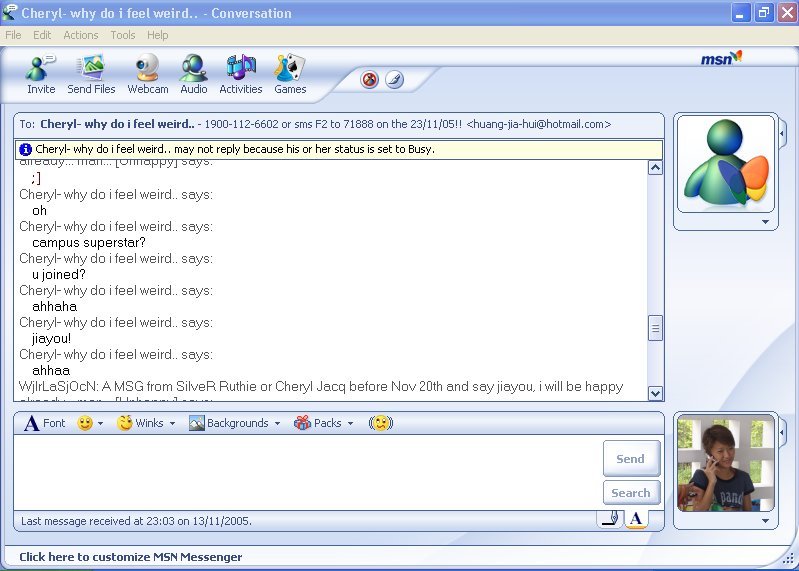799x571 pixels.
Task: Open the Font settings
Action: tap(45, 423)
